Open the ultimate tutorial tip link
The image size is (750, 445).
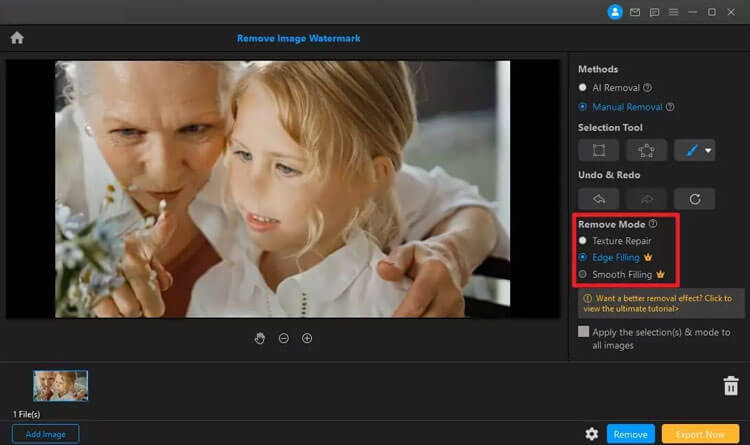661,303
